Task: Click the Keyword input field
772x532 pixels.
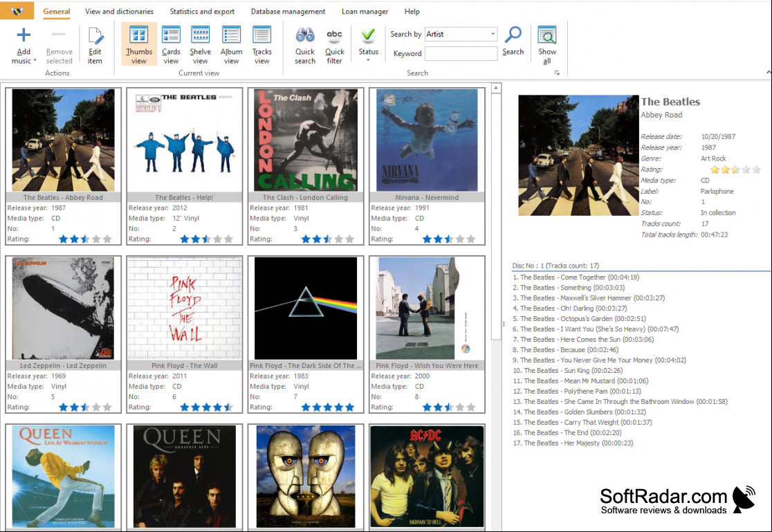Action: (x=461, y=54)
